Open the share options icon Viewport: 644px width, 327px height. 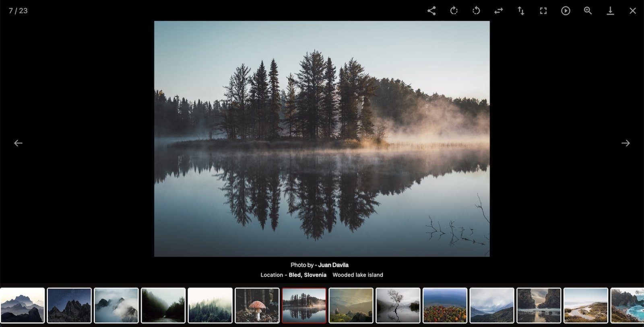tap(431, 11)
